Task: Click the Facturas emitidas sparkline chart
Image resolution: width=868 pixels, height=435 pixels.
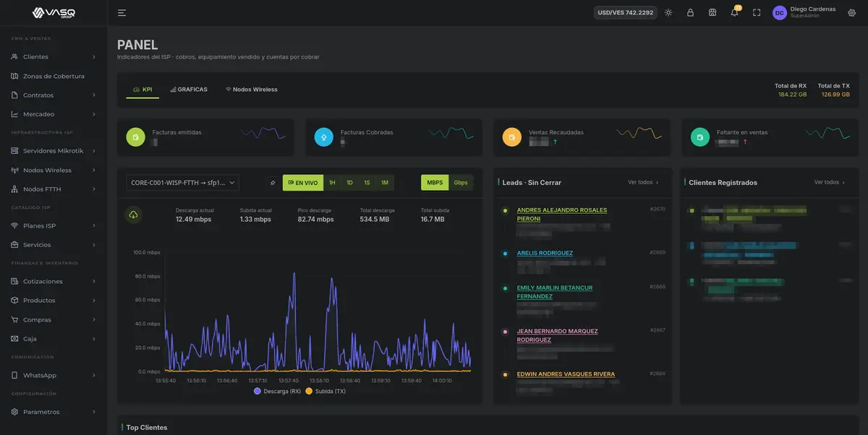Action: [x=263, y=134]
